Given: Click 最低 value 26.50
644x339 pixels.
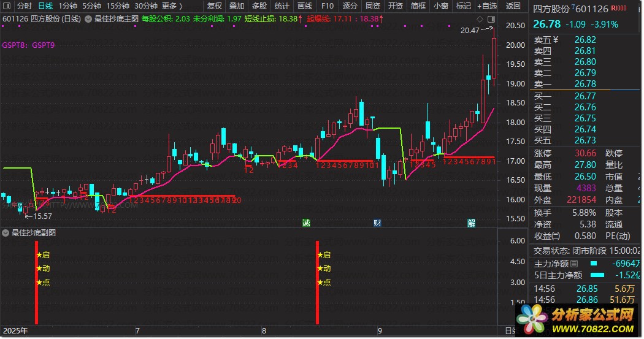Looking at the screenshot, I should point(585,177).
